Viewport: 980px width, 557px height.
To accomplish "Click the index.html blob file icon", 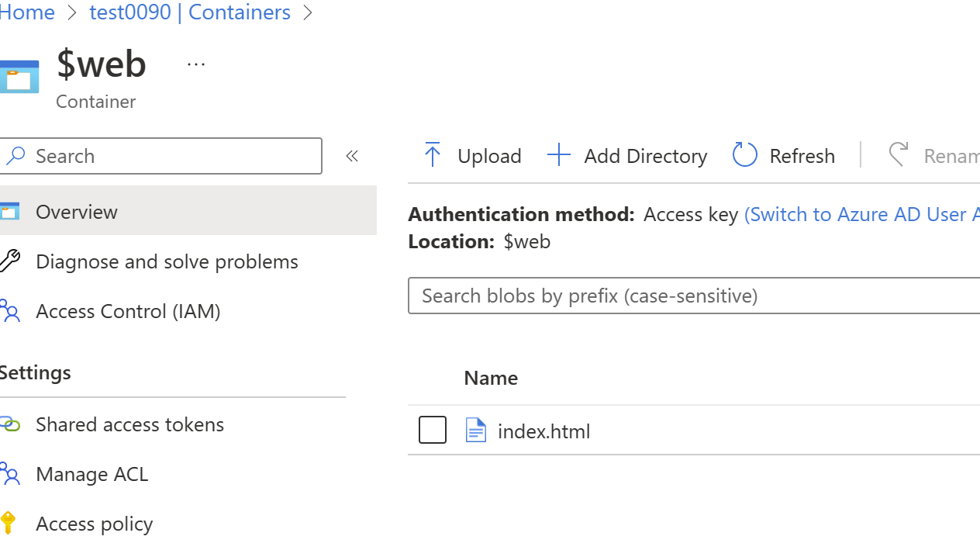I will pyautogui.click(x=475, y=430).
